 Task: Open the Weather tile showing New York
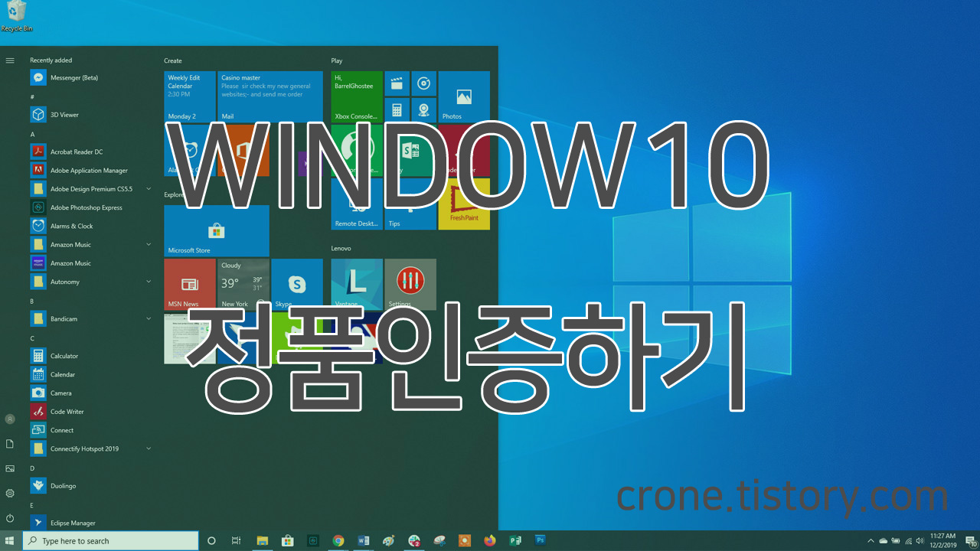(x=243, y=284)
